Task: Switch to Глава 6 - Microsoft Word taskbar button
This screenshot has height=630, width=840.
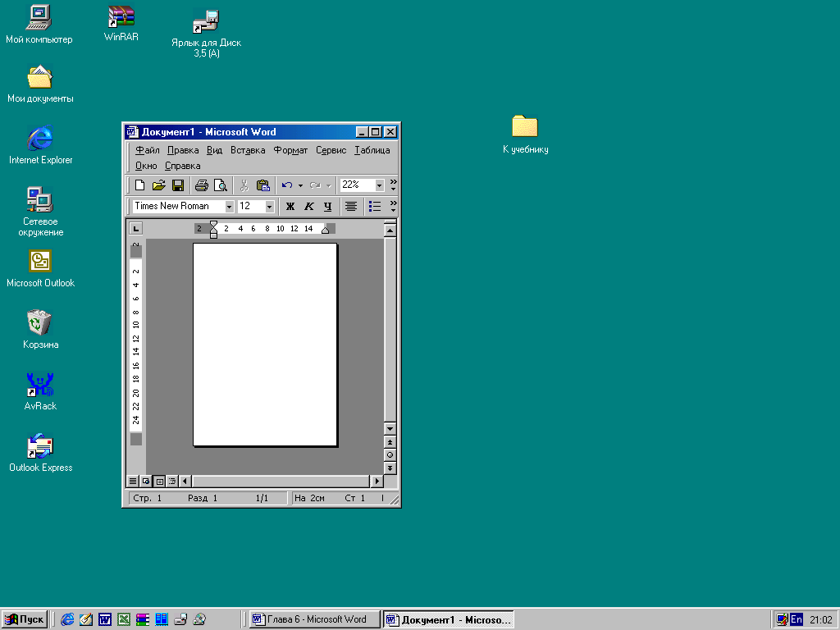Action: 315,620
